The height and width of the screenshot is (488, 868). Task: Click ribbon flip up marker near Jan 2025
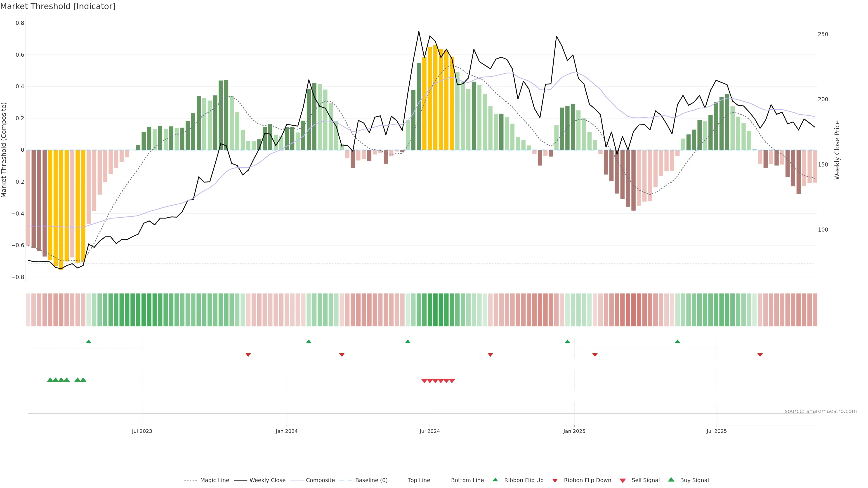tap(567, 342)
